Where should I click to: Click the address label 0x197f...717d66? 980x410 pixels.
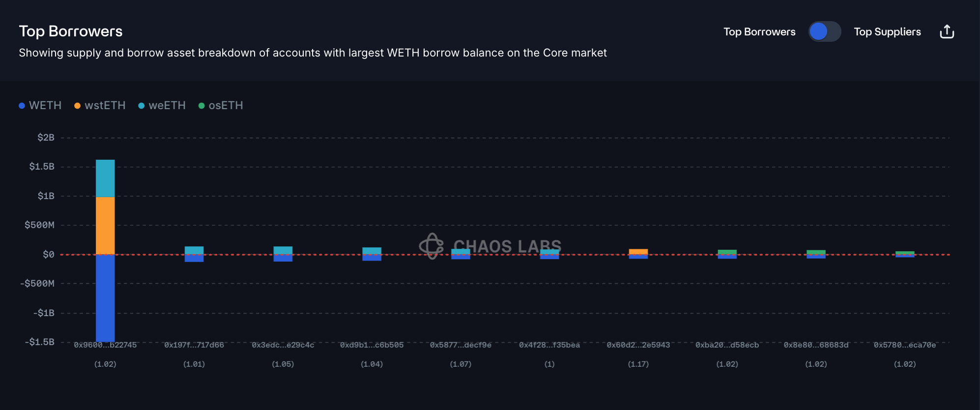click(x=194, y=345)
